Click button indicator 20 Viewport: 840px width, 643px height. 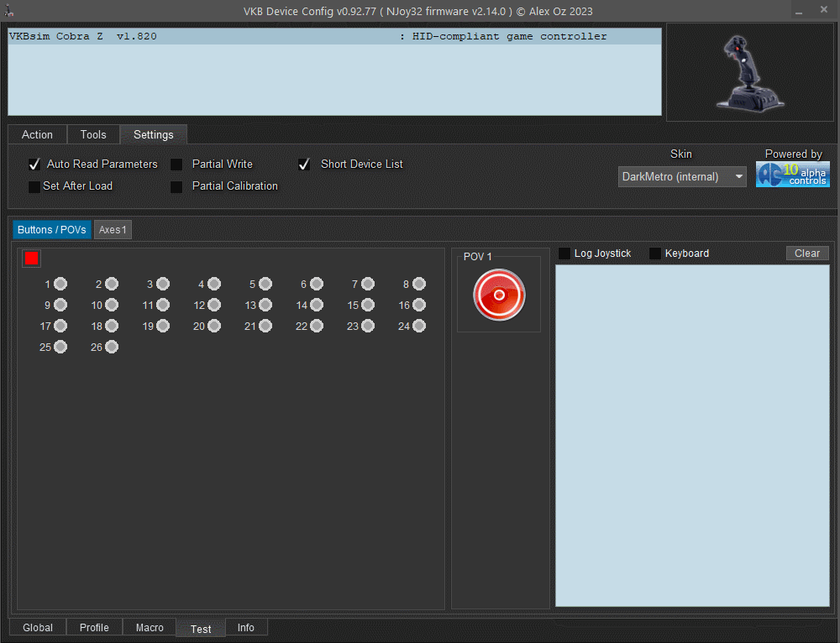pos(214,326)
